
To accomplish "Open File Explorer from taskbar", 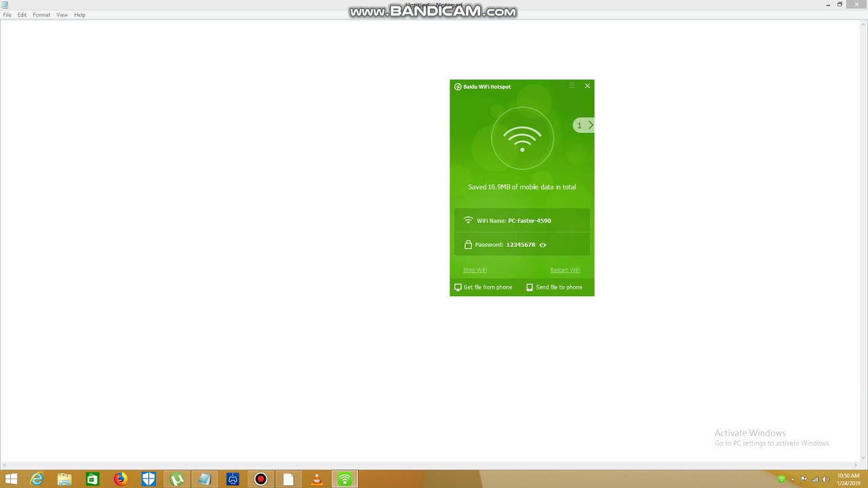I will tap(64, 479).
